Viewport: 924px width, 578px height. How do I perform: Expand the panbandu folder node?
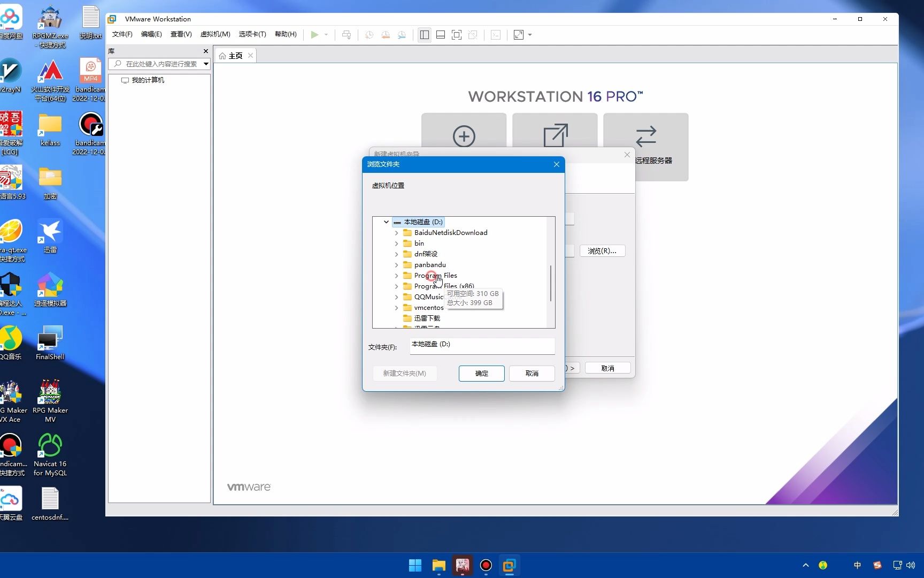[396, 265]
